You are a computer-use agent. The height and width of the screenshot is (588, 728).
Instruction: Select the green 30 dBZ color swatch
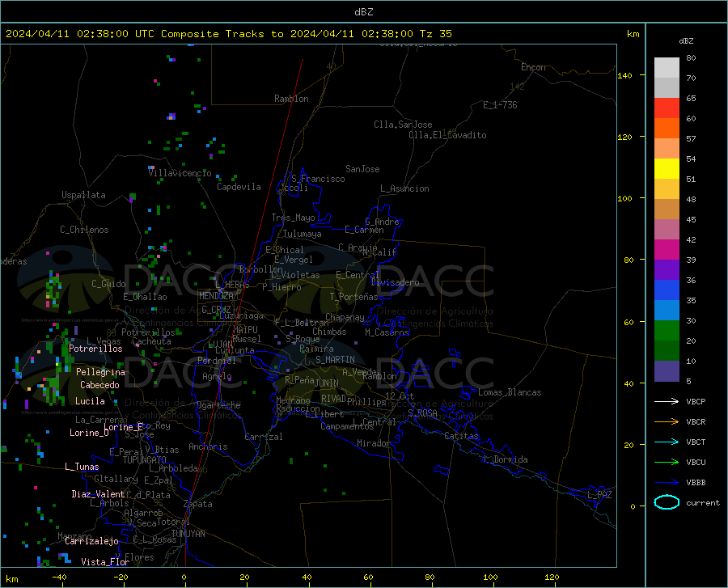pyautogui.click(x=667, y=331)
